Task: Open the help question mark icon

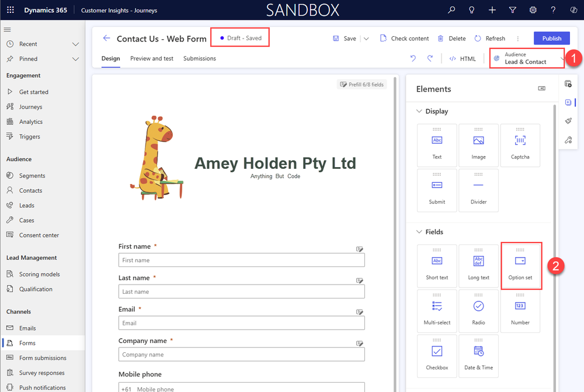Action: (x=553, y=10)
